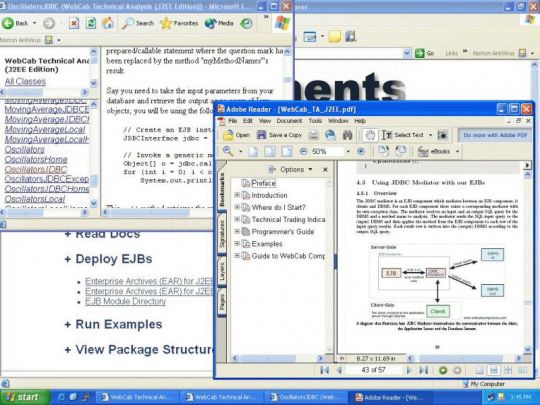Open Select Text tool dropdown arrow

(x=430, y=135)
